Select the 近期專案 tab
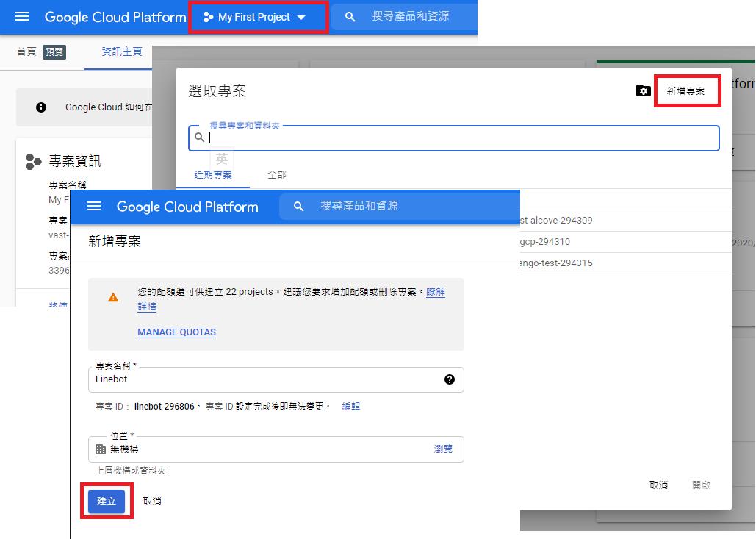The height and width of the screenshot is (539, 756). coord(213,175)
